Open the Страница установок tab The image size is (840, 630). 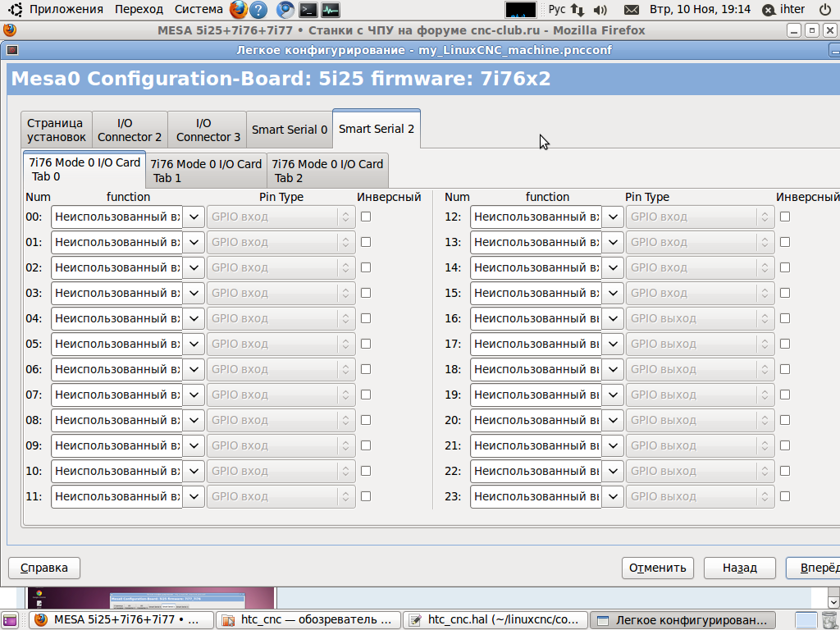(57, 130)
